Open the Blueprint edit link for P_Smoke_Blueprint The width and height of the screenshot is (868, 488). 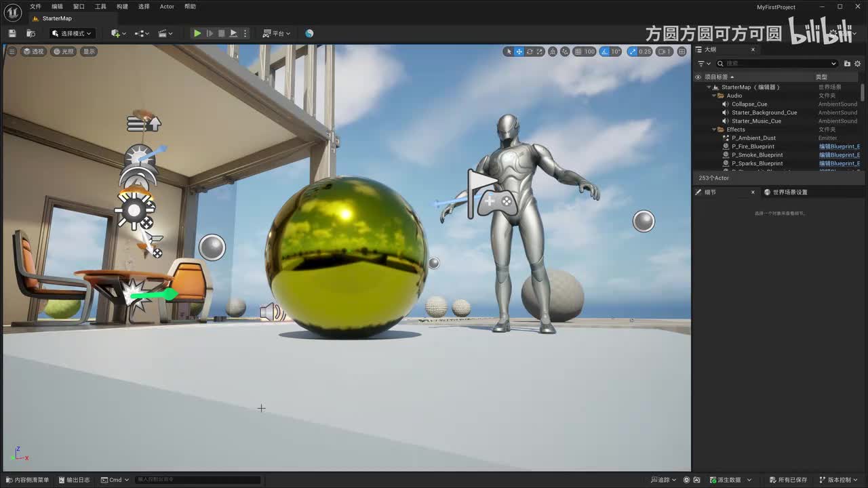pyautogui.click(x=839, y=155)
